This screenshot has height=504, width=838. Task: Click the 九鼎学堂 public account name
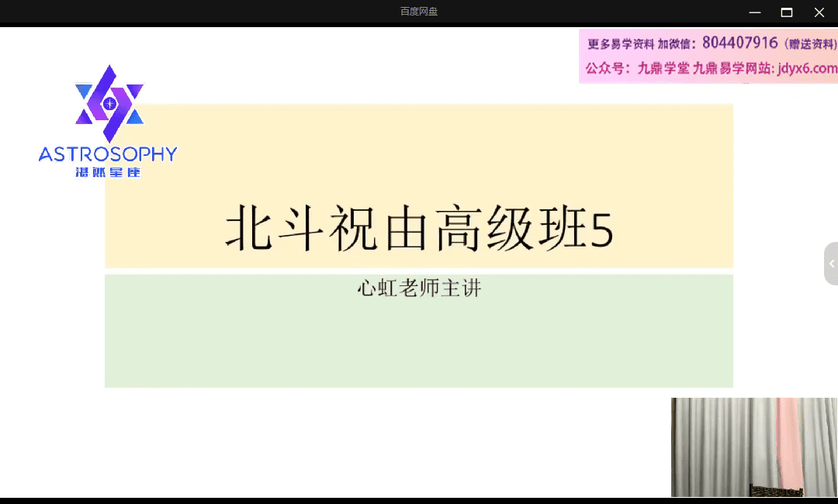click(x=663, y=68)
